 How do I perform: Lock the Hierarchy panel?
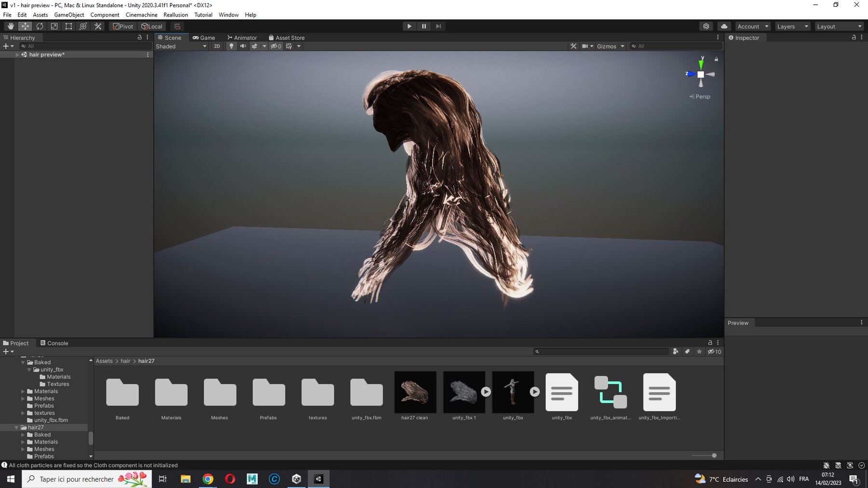[140, 37]
